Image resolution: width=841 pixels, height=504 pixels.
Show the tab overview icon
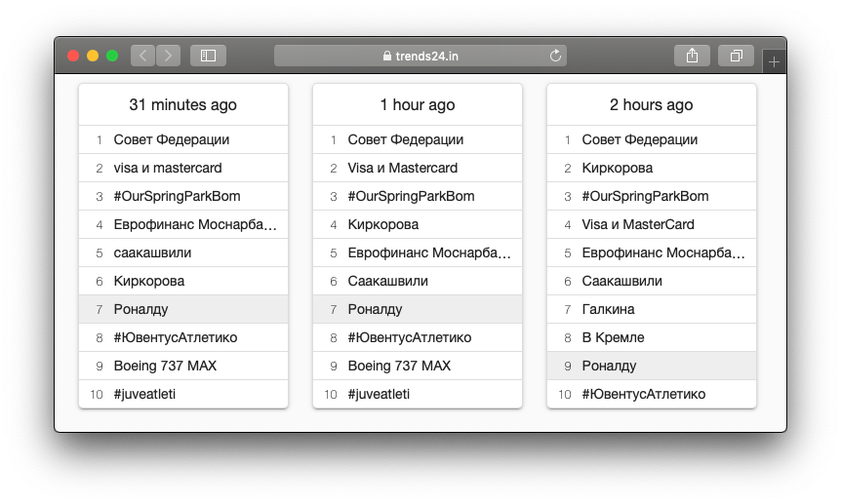(736, 56)
